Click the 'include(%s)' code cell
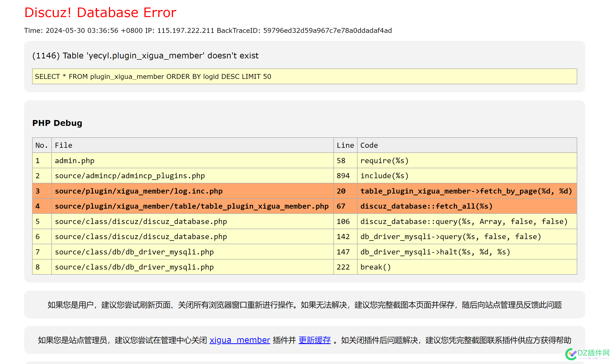The image size is (614, 364). coord(467,176)
